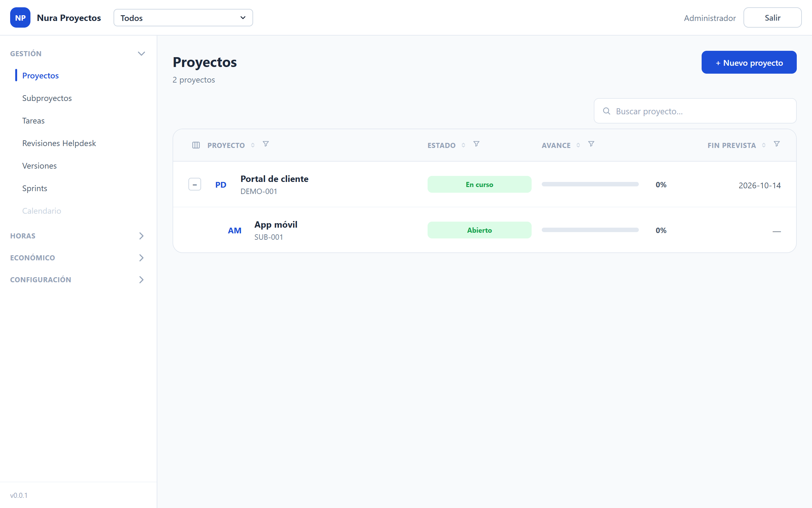Sort by the Proyecto column arrows
Viewport: 812px width, 508px height.
coord(253,145)
